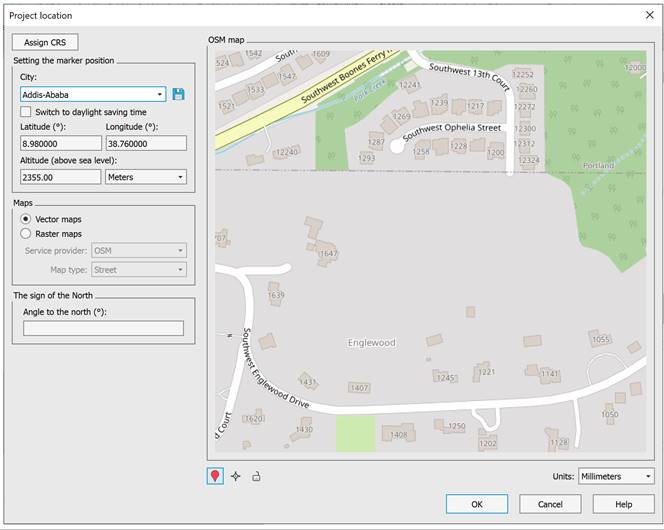Open the City dropdown showing Addis-Ababa
Screen dimensions: 664x530
pyautogui.click(x=93, y=94)
